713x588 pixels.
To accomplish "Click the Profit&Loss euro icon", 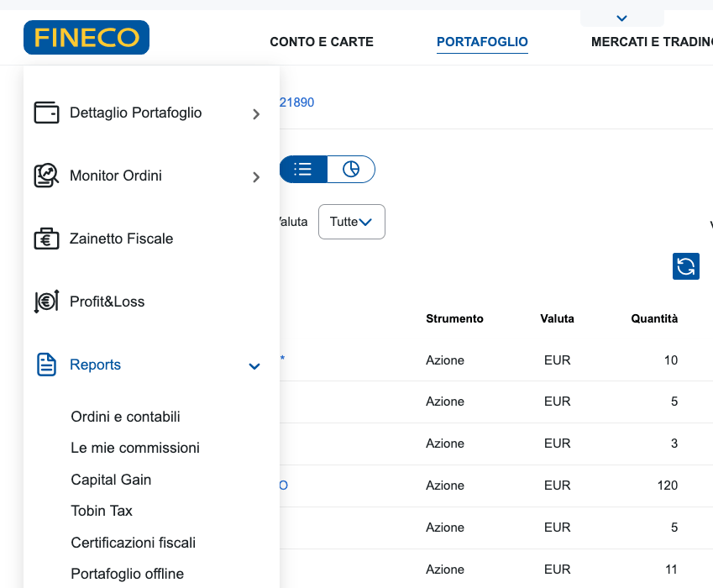I will [46, 302].
